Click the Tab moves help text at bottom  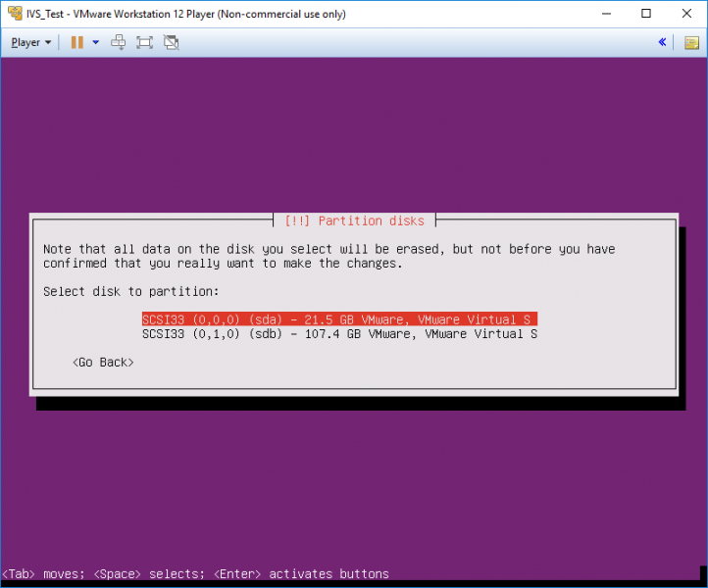point(195,574)
